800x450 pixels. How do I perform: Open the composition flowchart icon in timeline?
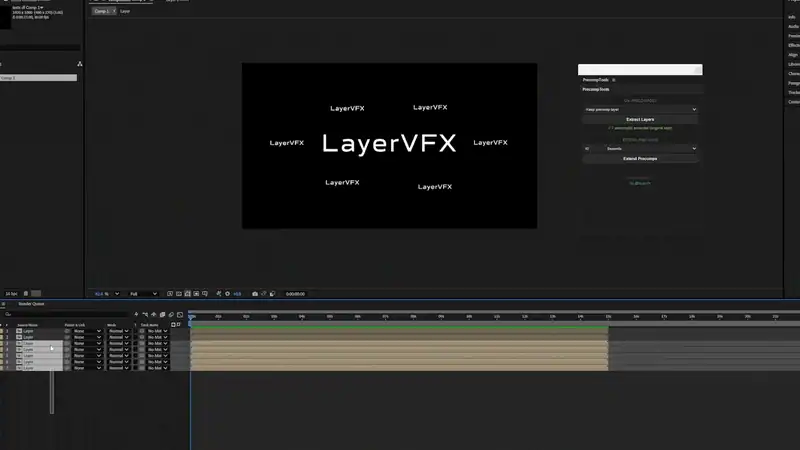tap(145, 314)
